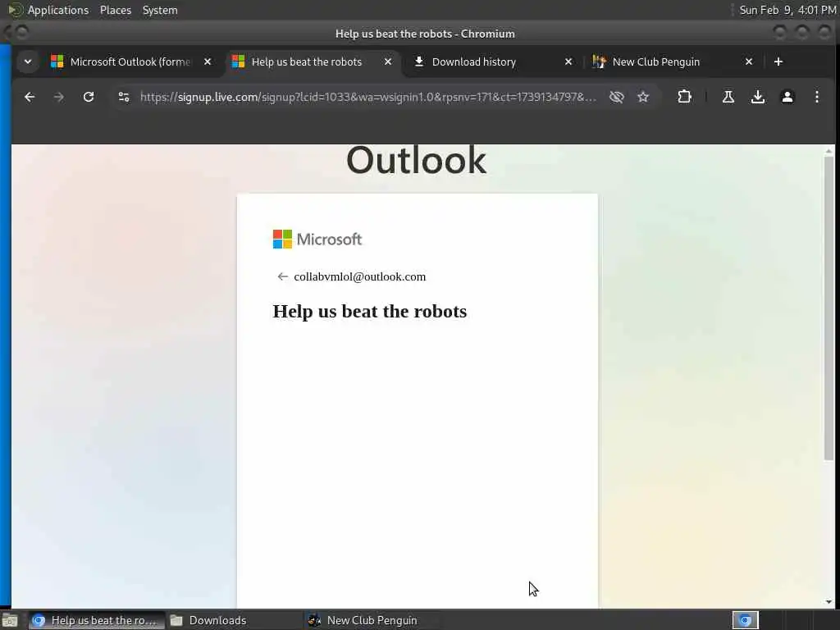
Task: Close the Download history tab
Action: click(x=568, y=62)
